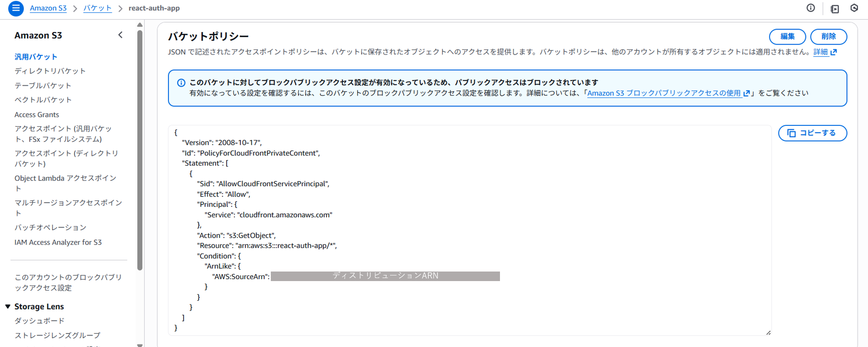Viewport: 868px width, 347px height.
Task: Click the policy textarea resize handle
Action: pos(768,333)
